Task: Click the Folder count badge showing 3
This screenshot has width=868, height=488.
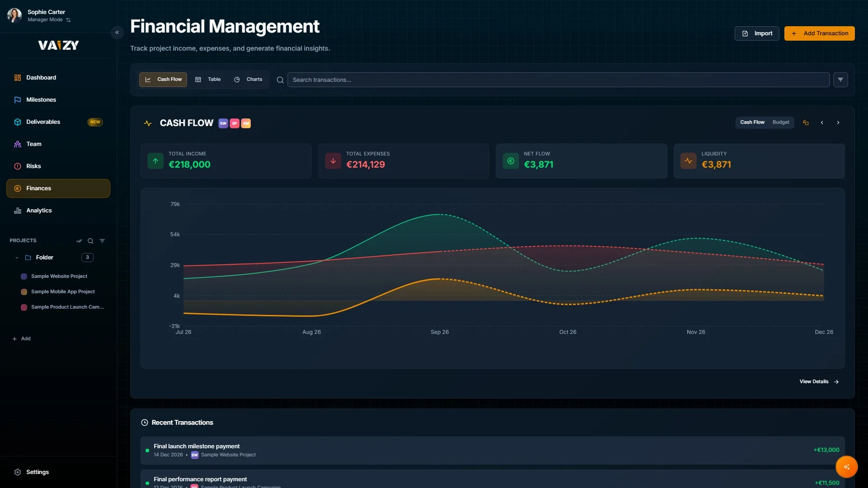Action: pyautogui.click(x=87, y=258)
